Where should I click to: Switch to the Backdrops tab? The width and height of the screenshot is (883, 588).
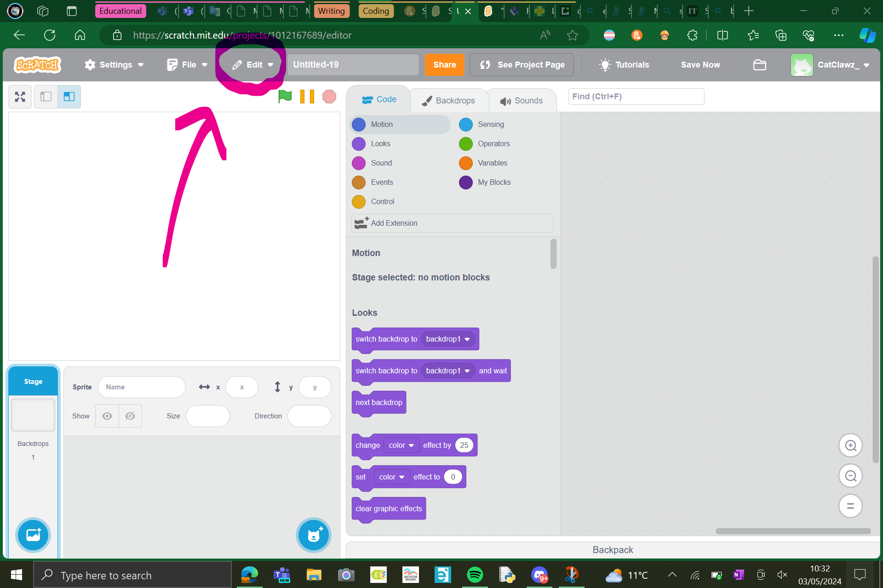coord(448,101)
